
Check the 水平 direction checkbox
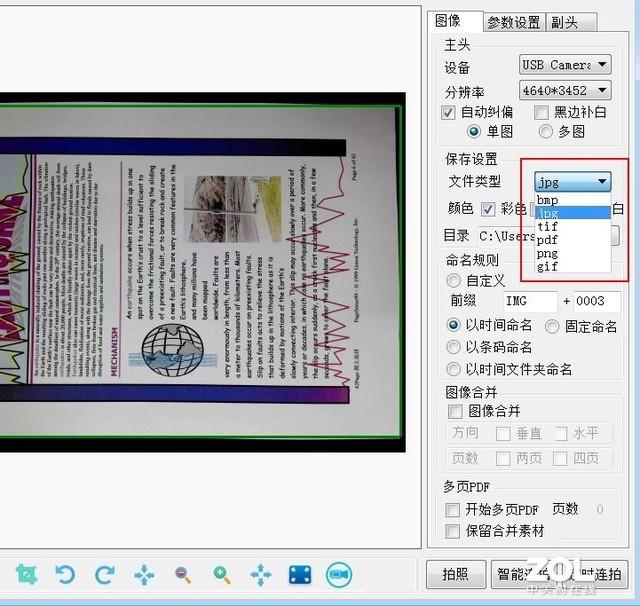(x=561, y=434)
